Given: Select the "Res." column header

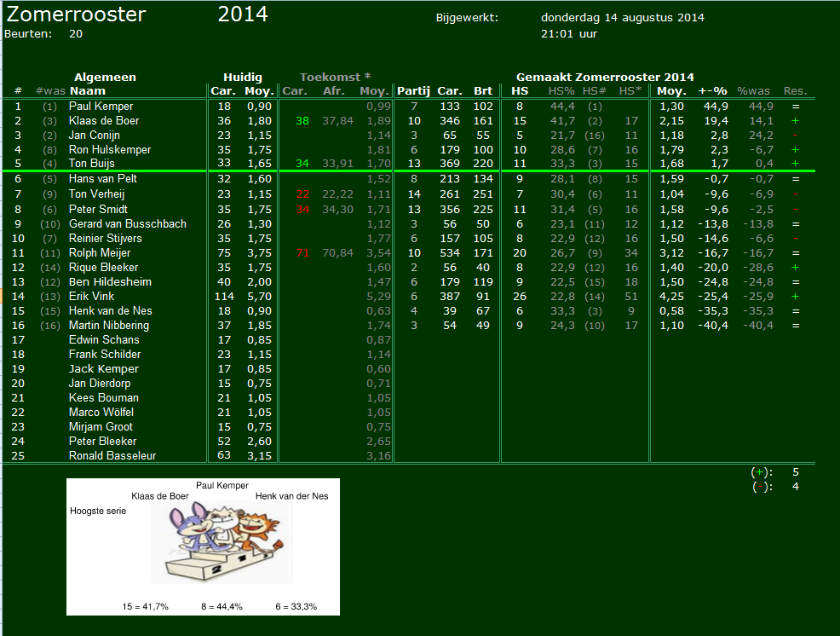Looking at the screenshot, I should (795, 91).
